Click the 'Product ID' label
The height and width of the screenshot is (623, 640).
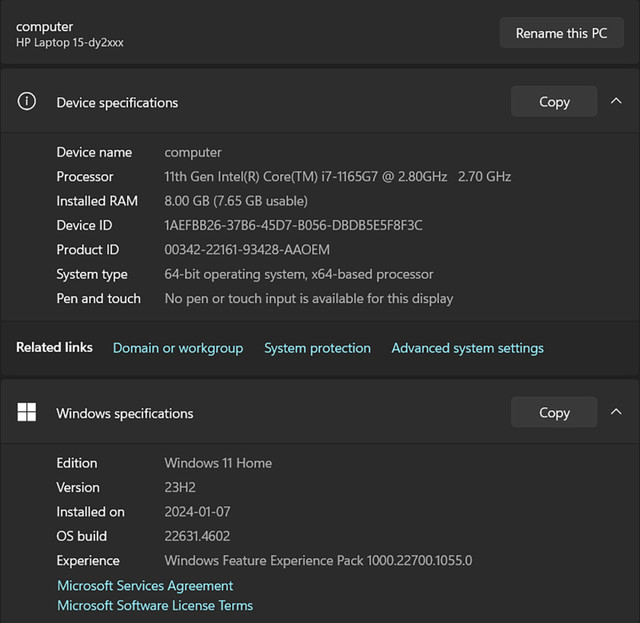pos(88,250)
